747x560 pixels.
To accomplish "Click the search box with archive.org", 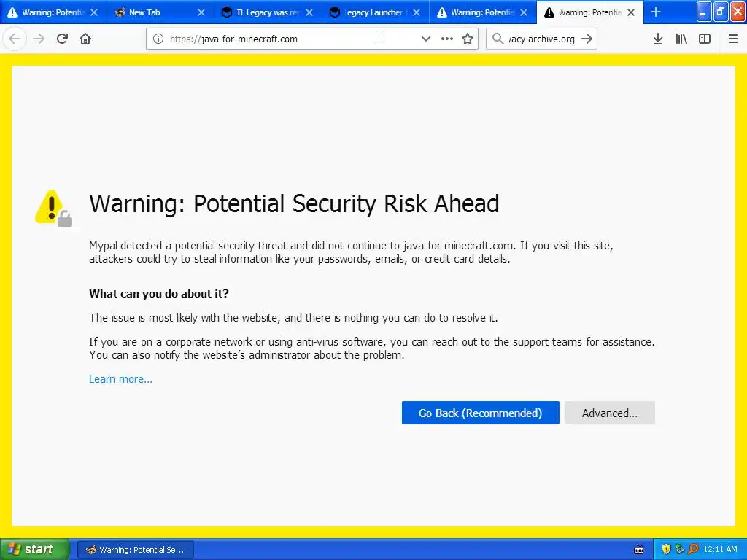I will pyautogui.click(x=542, y=39).
